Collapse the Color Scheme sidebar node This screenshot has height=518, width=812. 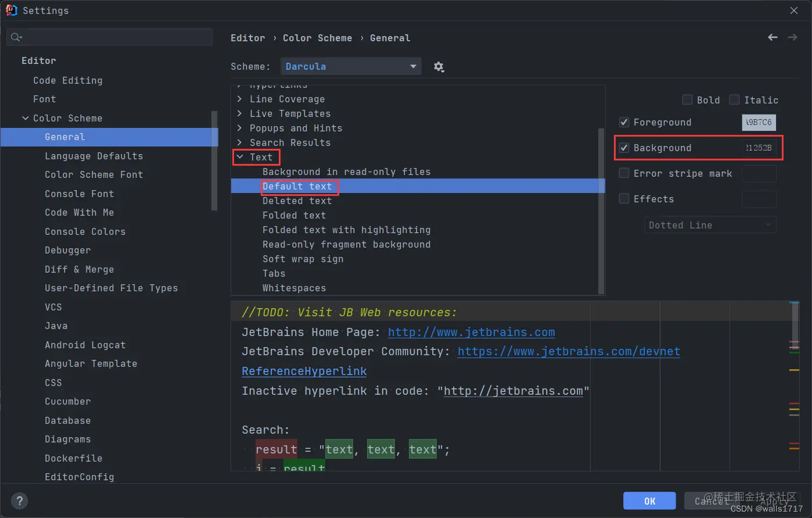coord(25,118)
